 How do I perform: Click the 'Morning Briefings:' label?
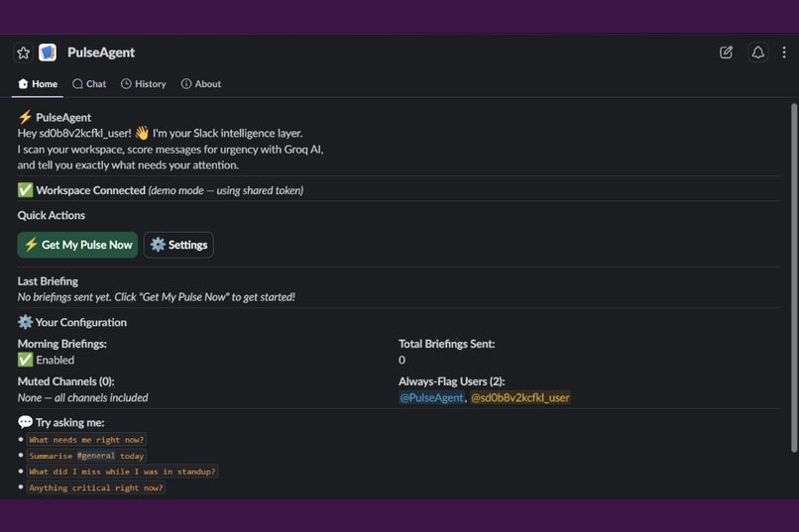pyautogui.click(x=62, y=344)
